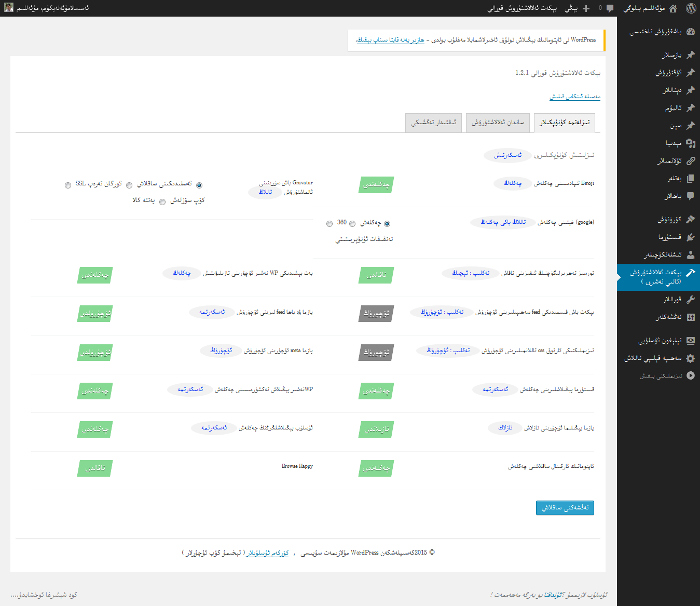The width and height of the screenshot is (700, 606).
Task: Click the plus New content icon
Action: 586,8
